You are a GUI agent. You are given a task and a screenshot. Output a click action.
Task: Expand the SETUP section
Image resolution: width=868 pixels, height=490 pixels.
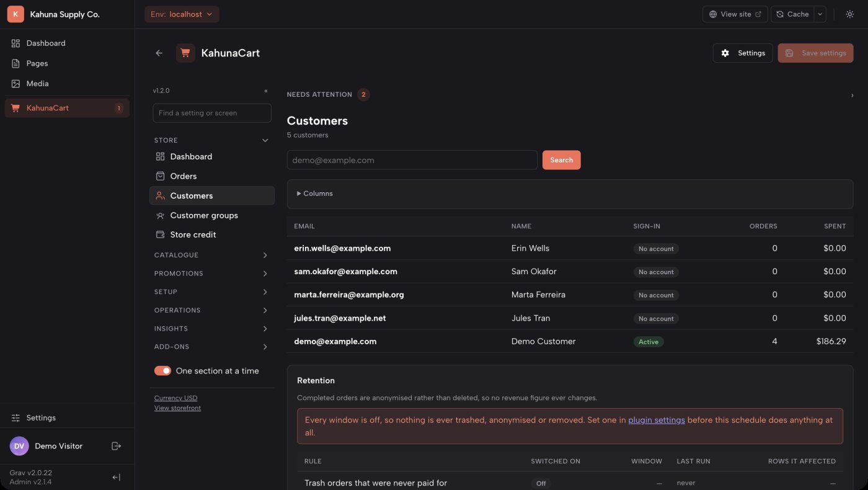tap(212, 292)
